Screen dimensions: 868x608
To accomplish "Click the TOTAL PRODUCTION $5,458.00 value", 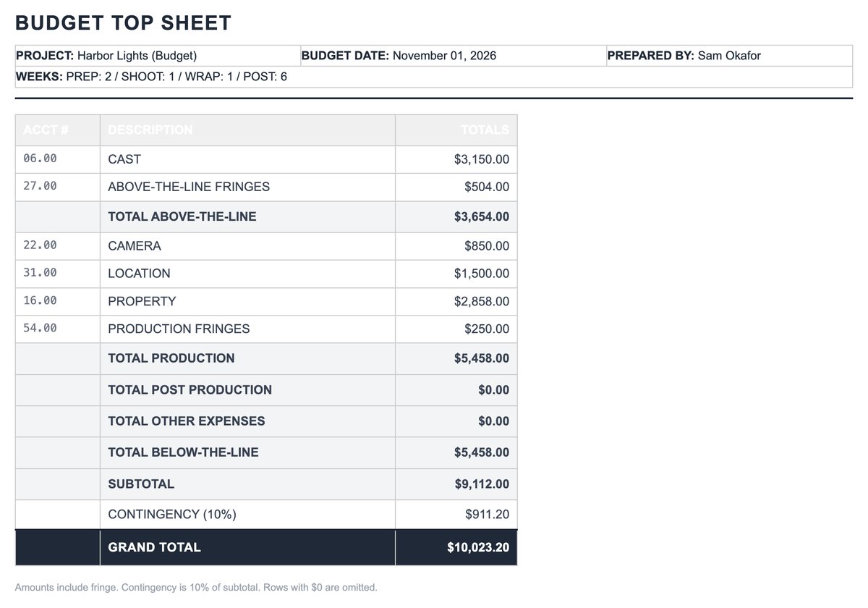I will point(482,358).
